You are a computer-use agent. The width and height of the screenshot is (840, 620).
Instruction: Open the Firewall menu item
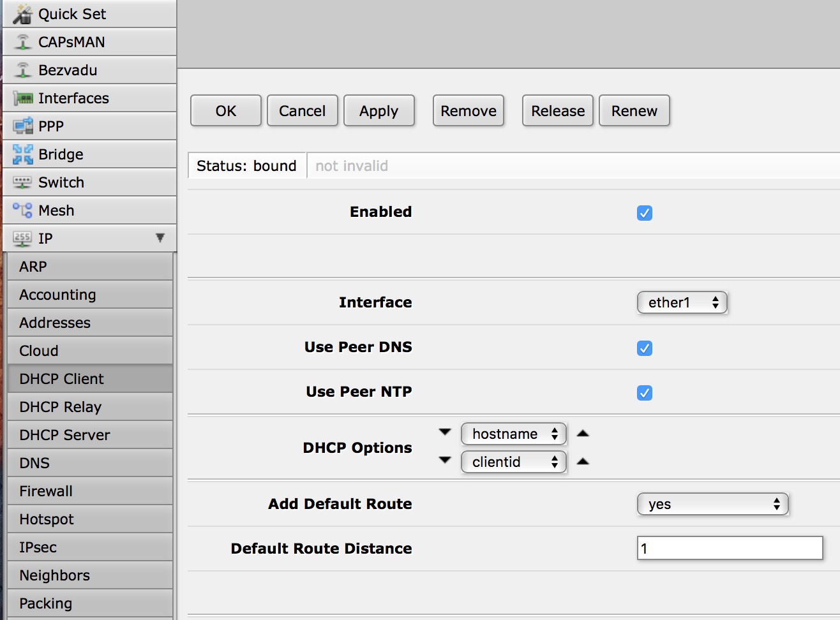pos(45,491)
